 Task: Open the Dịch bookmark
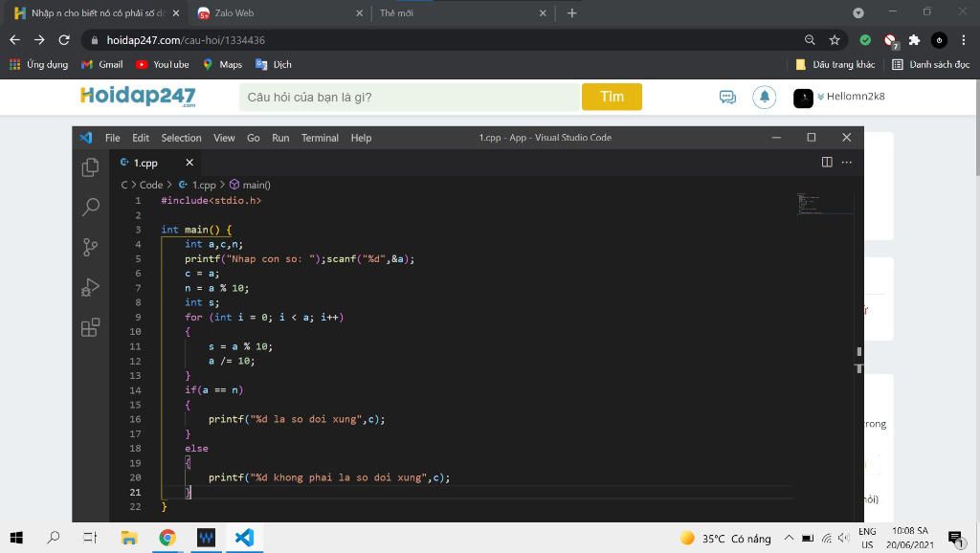(274, 64)
